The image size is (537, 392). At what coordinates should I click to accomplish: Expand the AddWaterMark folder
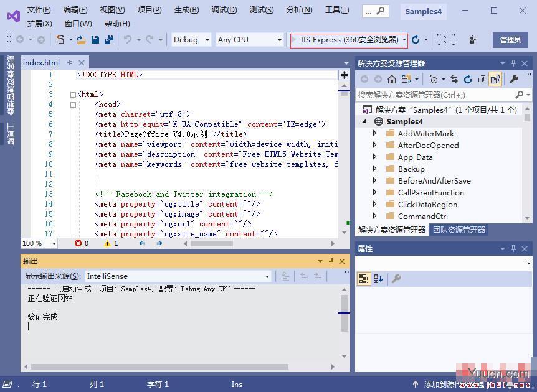(374, 133)
